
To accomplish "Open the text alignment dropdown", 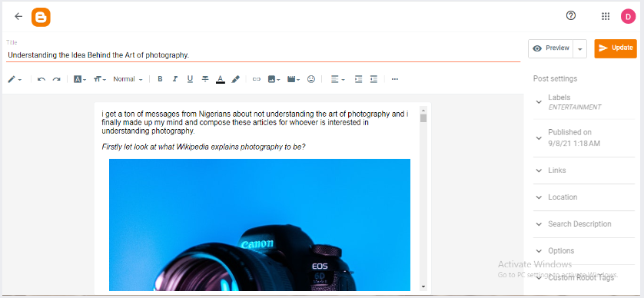I will pyautogui.click(x=337, y=79).
